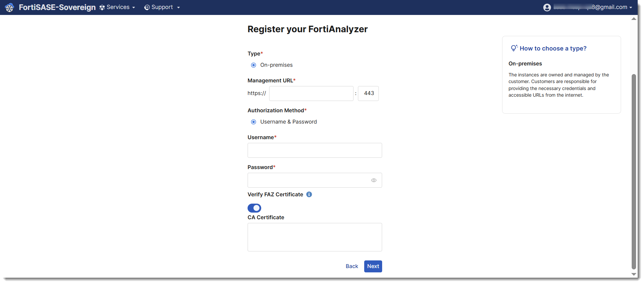Disable the Verify FAZ Certificate toggle
The width and height of the screenshot is (644, 284).
pyautogui.click(x=254, y=208)
